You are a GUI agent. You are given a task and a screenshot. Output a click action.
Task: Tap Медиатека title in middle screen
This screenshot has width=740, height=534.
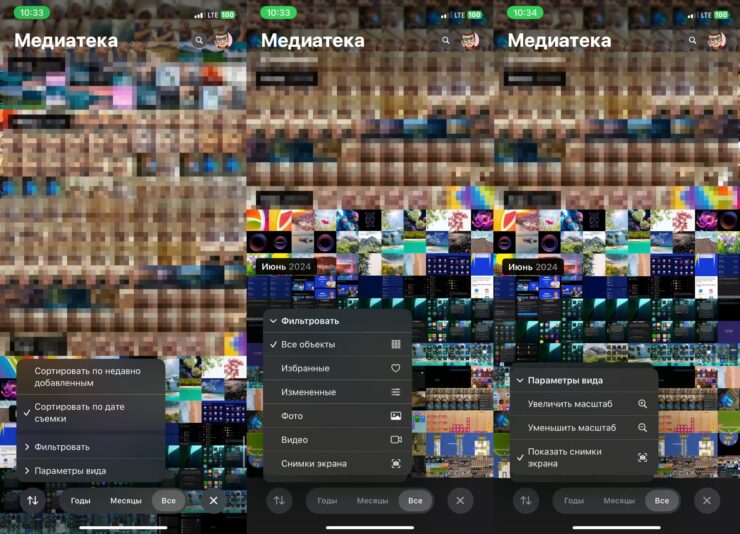pyautogui.click(x=313, y=41)
